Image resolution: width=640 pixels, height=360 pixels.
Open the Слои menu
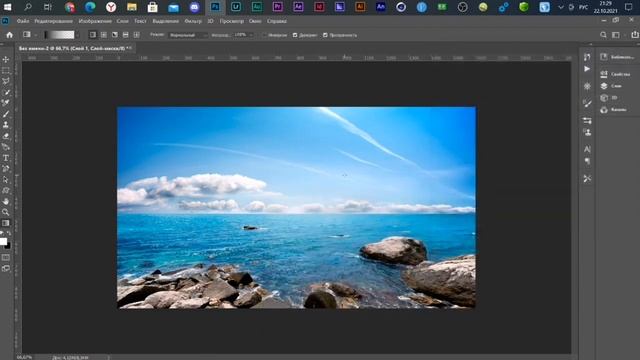122,21
